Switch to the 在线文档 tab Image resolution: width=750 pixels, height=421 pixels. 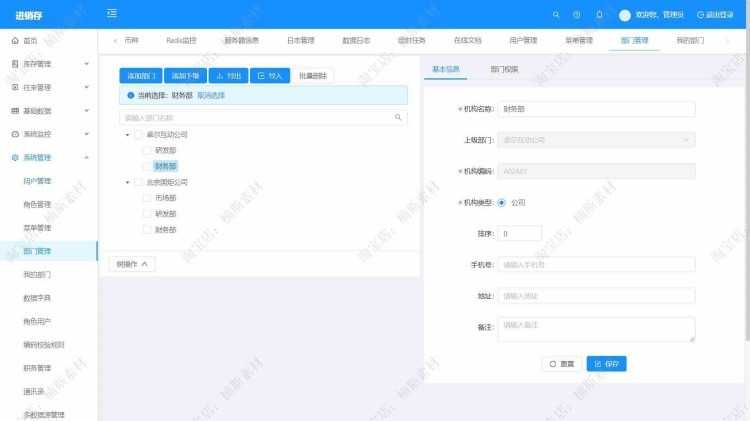click(x=468, y=41)
